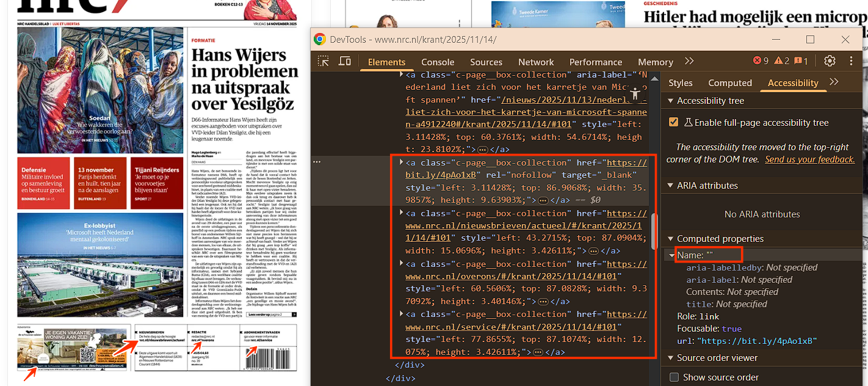Viewport: 868px width, 386px height.
Task: Uncheck Enable full-page accessibility tree
Action: coord(674,122)
